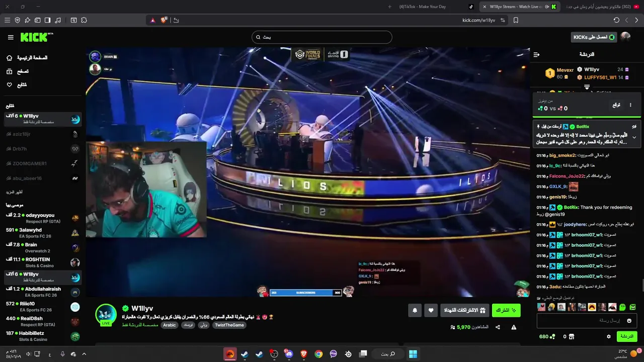
Task: Click the send message chat input
Action: point(587,321)
